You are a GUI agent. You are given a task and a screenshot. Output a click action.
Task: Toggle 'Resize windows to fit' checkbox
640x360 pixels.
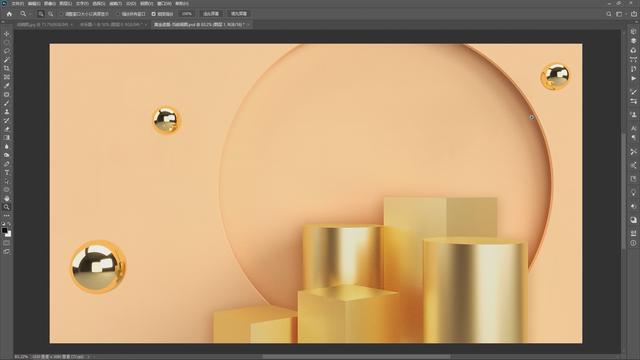(x=62, y=14)
